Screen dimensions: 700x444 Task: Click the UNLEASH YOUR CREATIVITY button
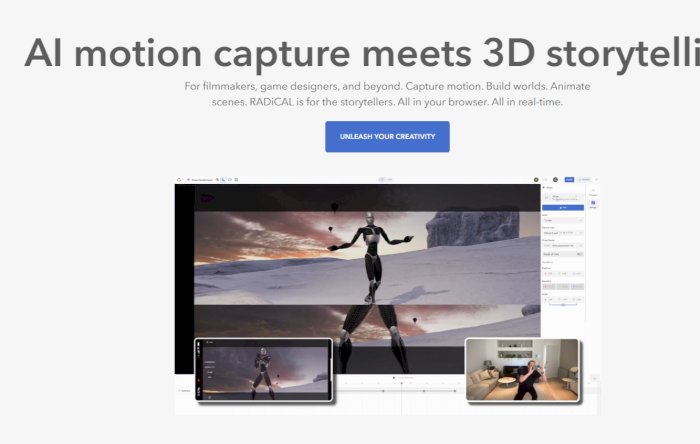(x=387, y=137)
